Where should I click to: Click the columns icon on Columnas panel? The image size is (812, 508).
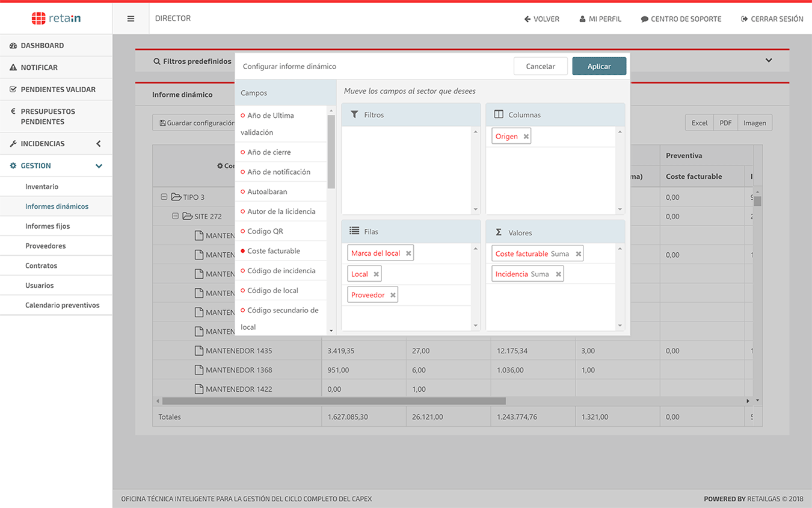click(499, 114)
